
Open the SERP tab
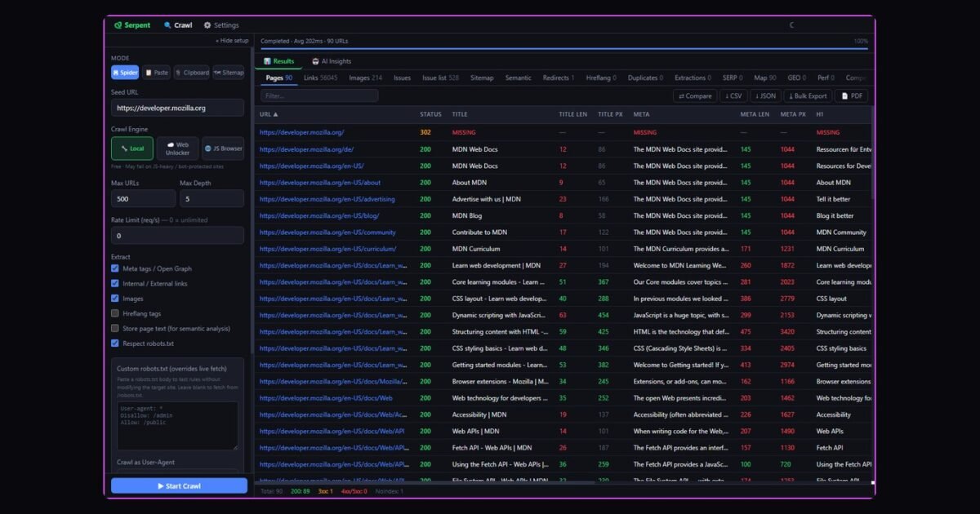click(x=733, y=78)
